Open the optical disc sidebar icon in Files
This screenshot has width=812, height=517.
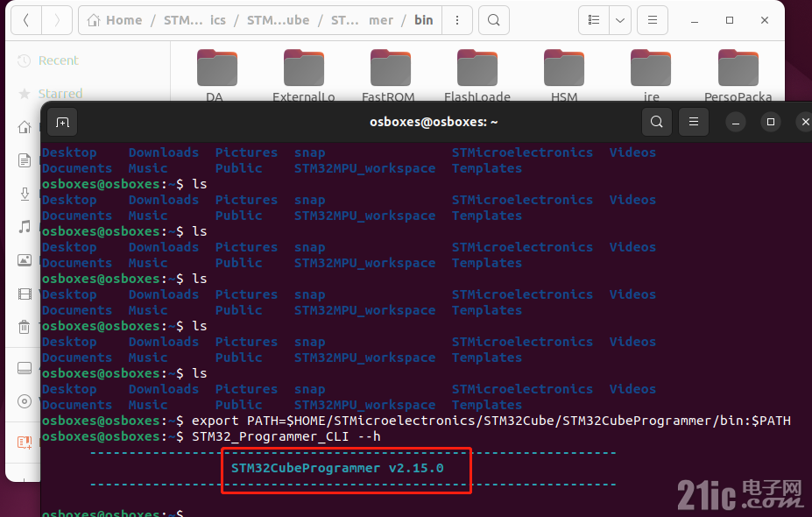(25, 401)
